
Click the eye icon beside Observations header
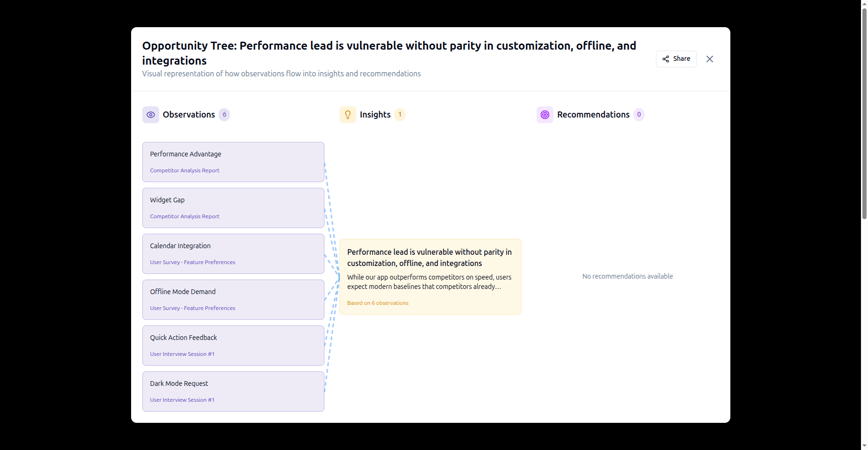(x=151, y=114)
